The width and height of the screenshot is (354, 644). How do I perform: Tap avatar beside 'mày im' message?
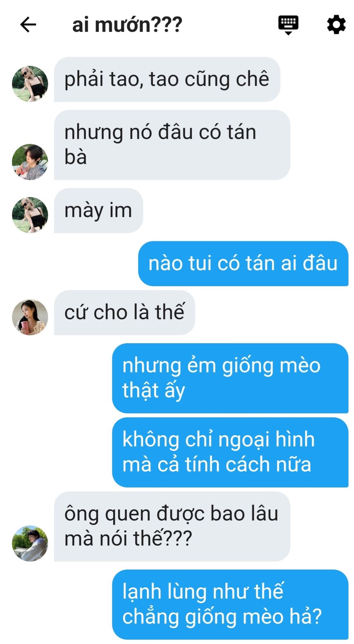pyautogui.click(x=30, y=215)
